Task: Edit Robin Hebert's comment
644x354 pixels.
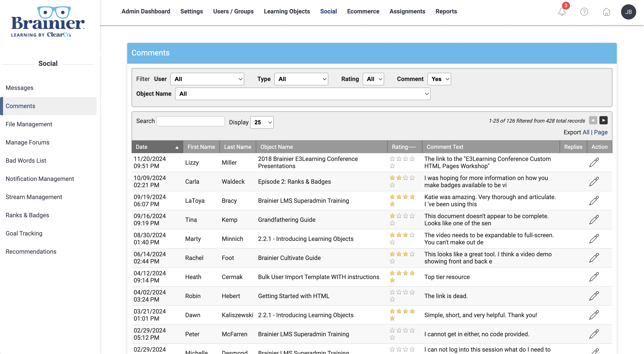Action: [594, 296]
